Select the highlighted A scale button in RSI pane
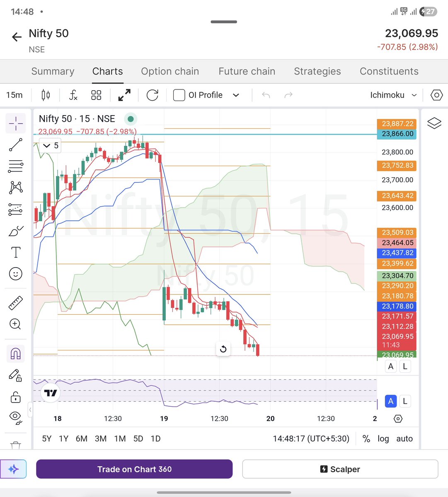The width and height of the screenshot is (448, 497). 391,401
